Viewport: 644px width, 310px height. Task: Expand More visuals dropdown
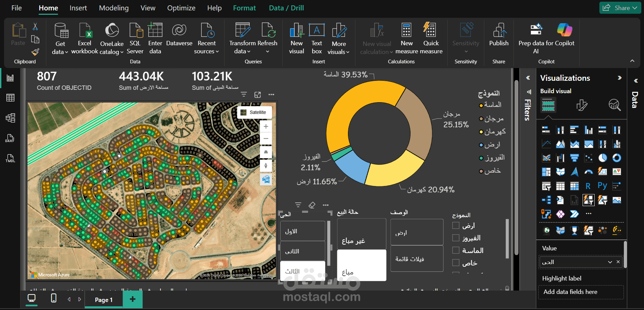click(348, 52)
